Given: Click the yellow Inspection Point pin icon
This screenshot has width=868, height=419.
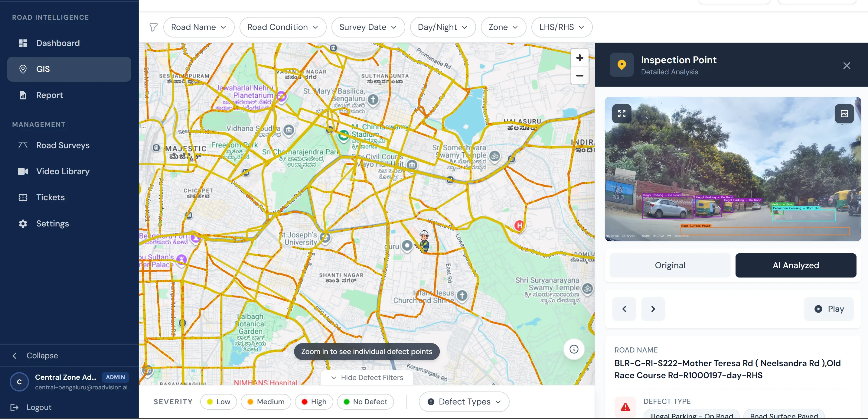Looking at the screenshot, I should (x=621, y=65).
